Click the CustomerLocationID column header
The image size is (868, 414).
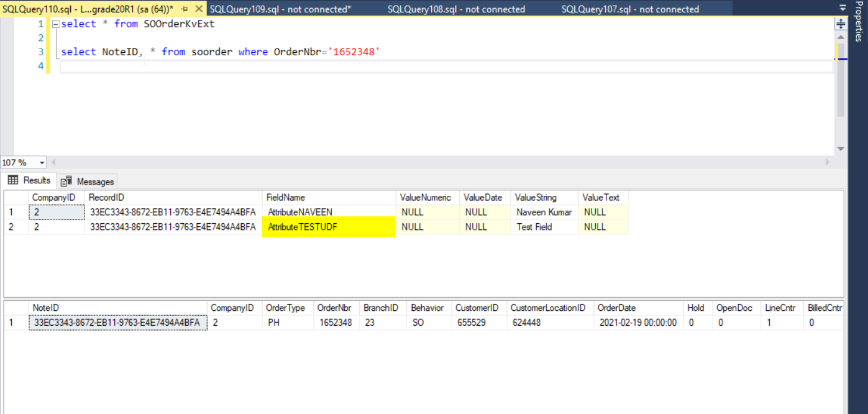[550, 308]
